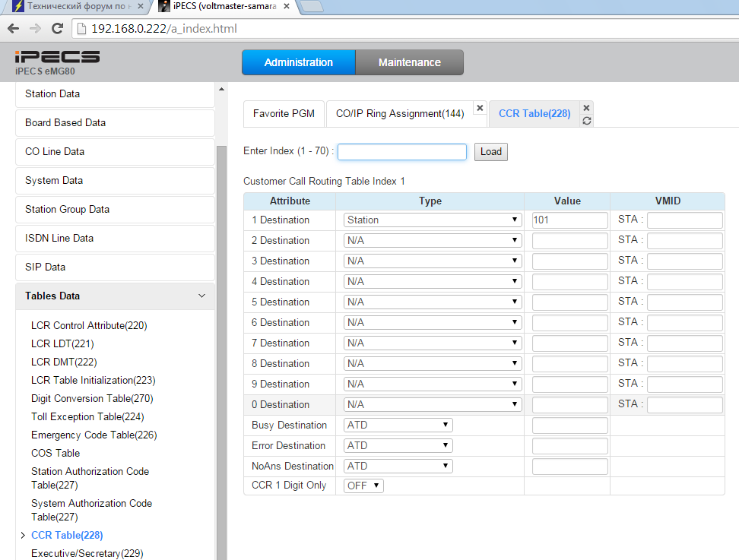This screenshot has height=560, width=739.
Task: Switch to the Maintenance tab
Action: point(409,62)
